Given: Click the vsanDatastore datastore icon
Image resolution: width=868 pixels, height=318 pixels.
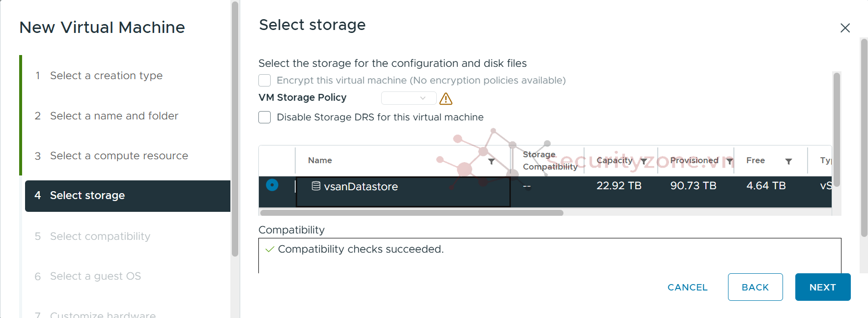Looking at the screenshot, I should click(x=316, y=186).
